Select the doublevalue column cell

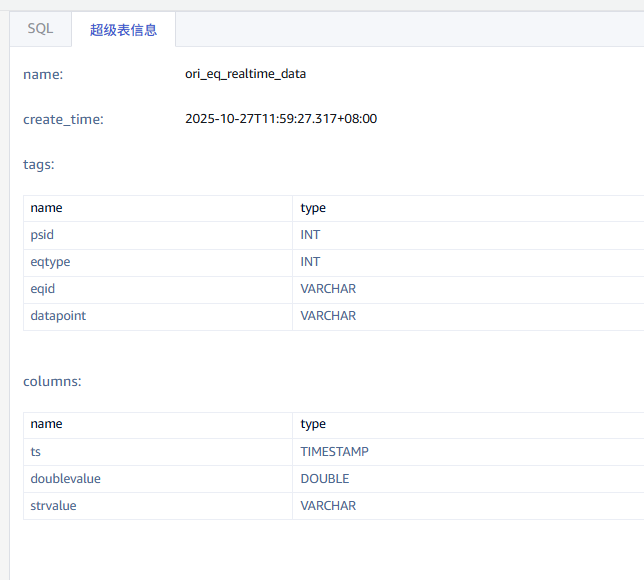pos(65,479)
